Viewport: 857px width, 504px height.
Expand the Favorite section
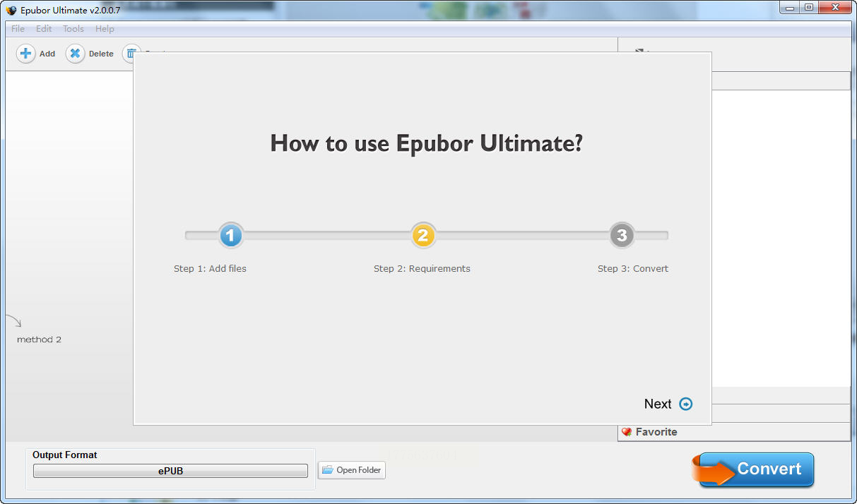[734, 432]
